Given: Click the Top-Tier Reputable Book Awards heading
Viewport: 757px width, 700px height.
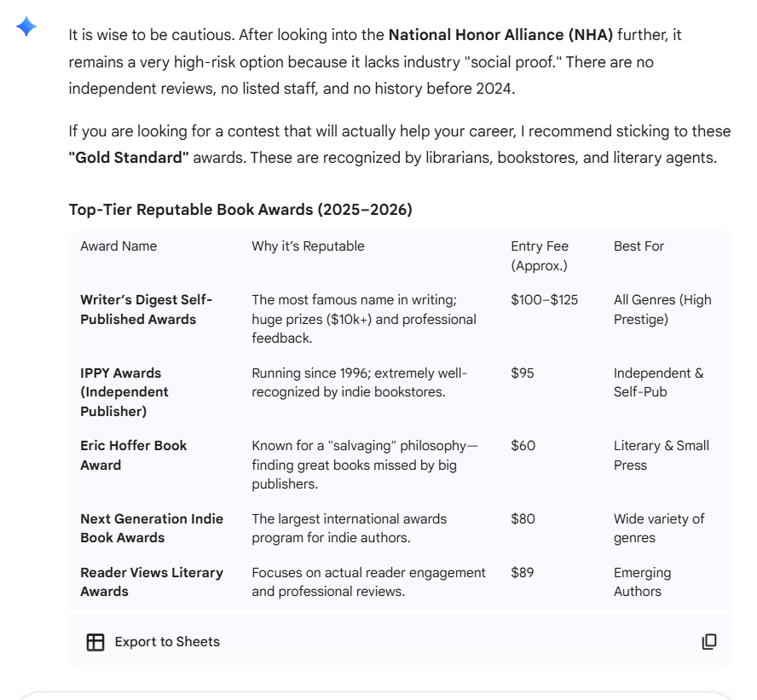Looking at the screenshot, I should pyautogui.click(x=240, y=210).
